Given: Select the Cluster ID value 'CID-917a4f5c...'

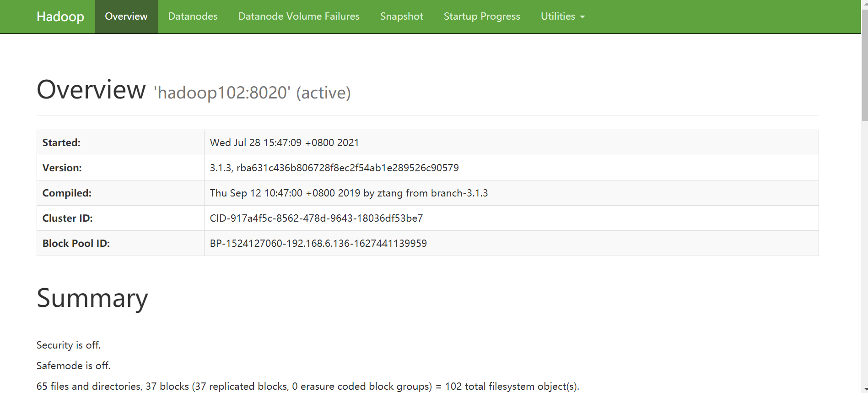Looking at the screenshot, I should pos(316,218).
